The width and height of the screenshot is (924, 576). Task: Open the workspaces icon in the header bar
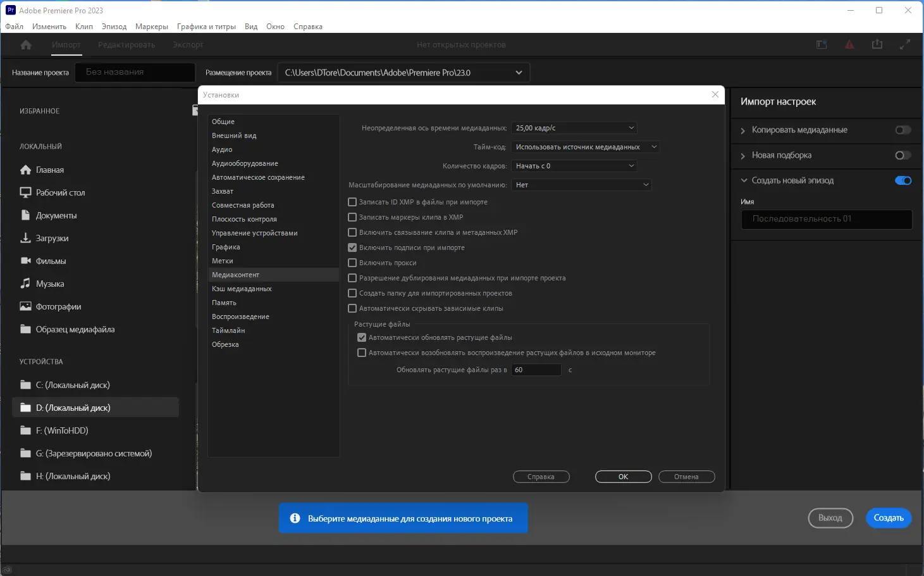[822, 44]
